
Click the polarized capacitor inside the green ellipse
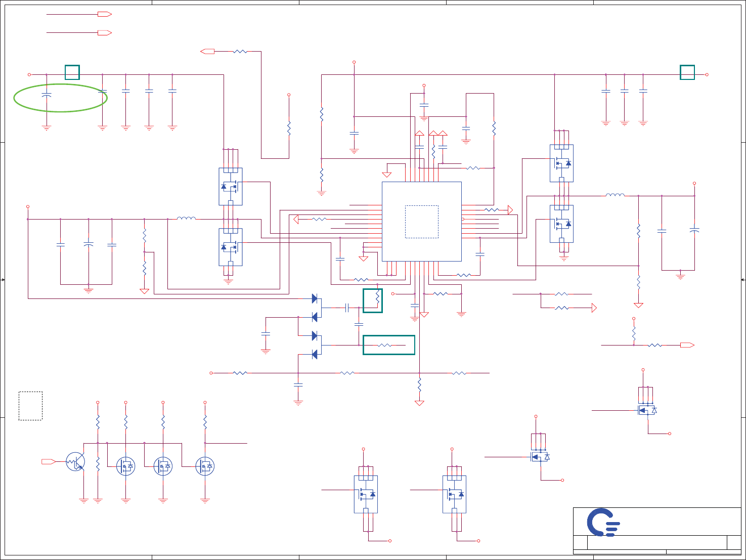click(47, 94)
